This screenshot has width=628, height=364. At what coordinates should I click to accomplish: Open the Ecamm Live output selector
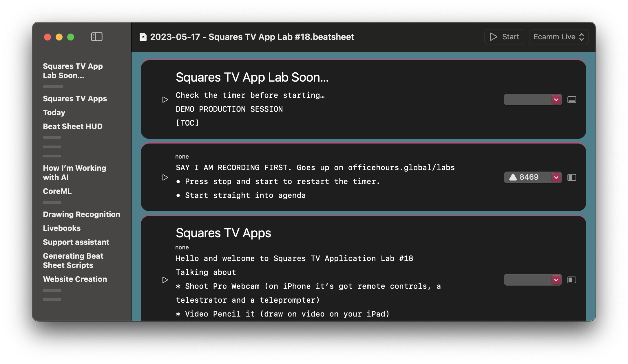[558, 37]
